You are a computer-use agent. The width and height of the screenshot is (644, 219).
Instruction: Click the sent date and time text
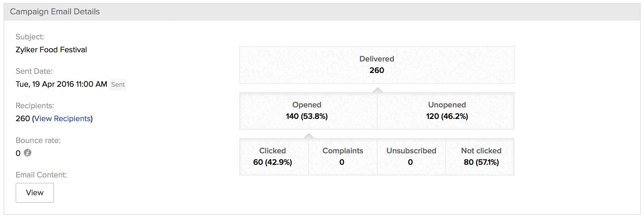pyautogui.click(x=61, y=84)
